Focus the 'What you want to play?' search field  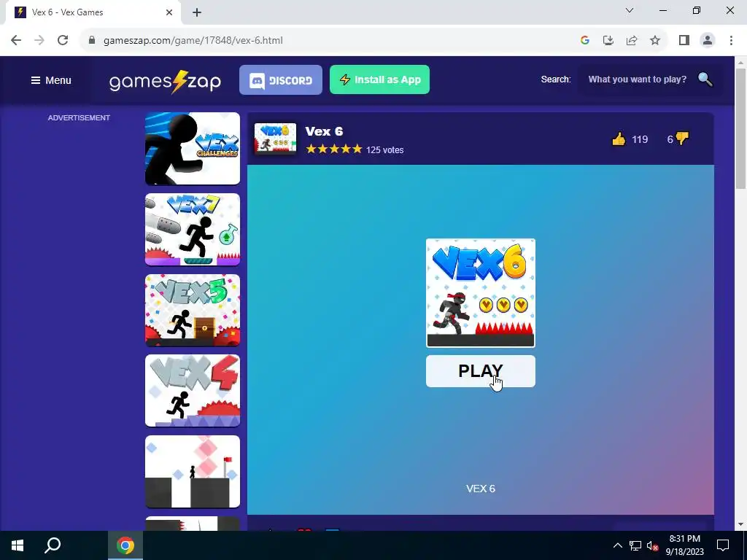(x=638, y=79)
